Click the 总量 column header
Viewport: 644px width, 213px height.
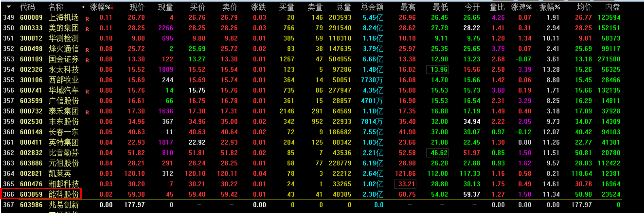tap(344, 7)
